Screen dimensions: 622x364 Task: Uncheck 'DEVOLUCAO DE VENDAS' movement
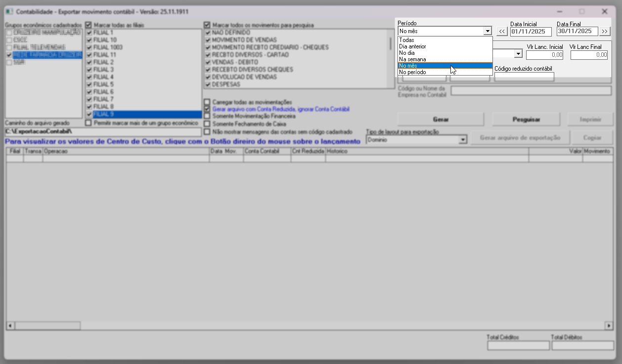[208, 77]
